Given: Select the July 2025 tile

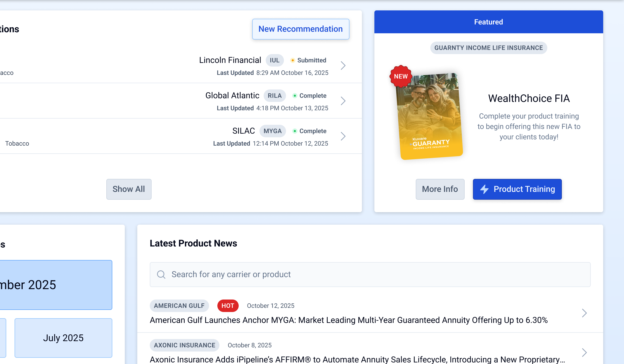Looking at the screenshot, I should 63,338.
